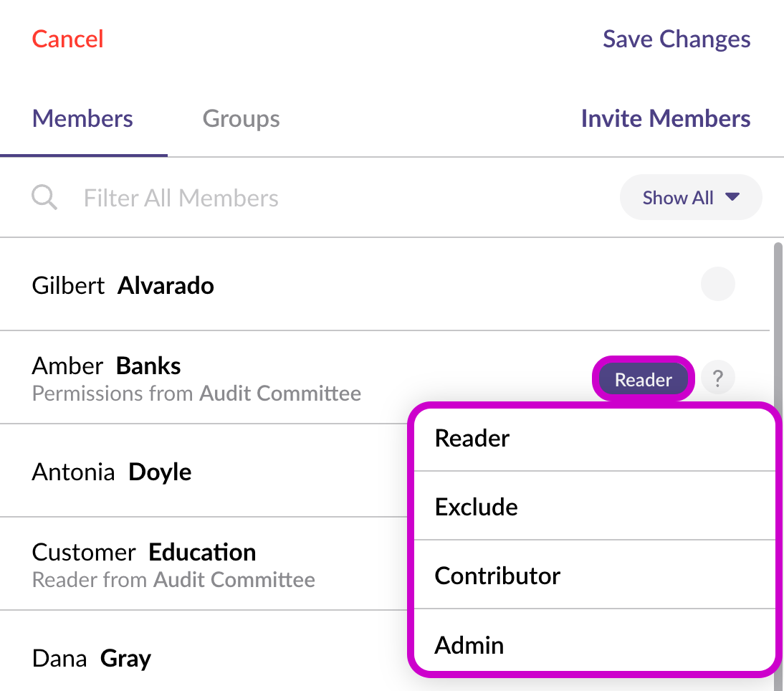Image resolution: width=784 pixels, height=691 pixels.
Task: Click the search magnifier icon
Action: pyautogui.click(x=44, y=197)
